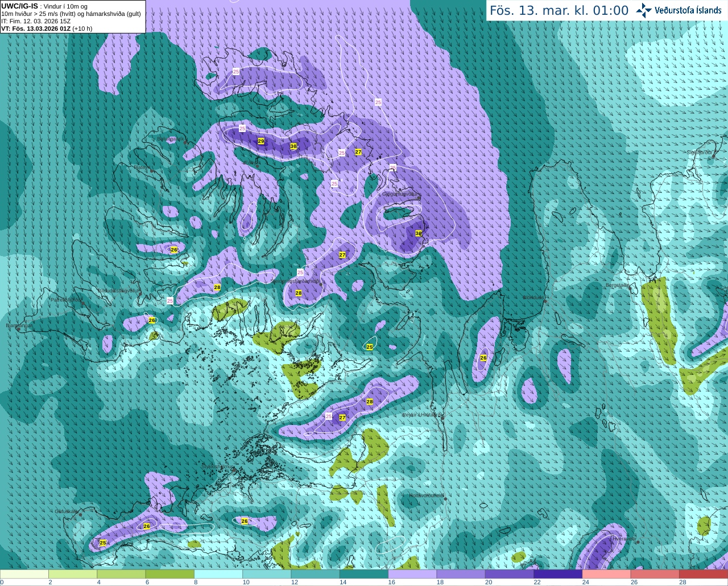This screenshot has width=728, height=586.
Task: Click the Veðurstofa Íslands logo icon
Action: point(644,10)
